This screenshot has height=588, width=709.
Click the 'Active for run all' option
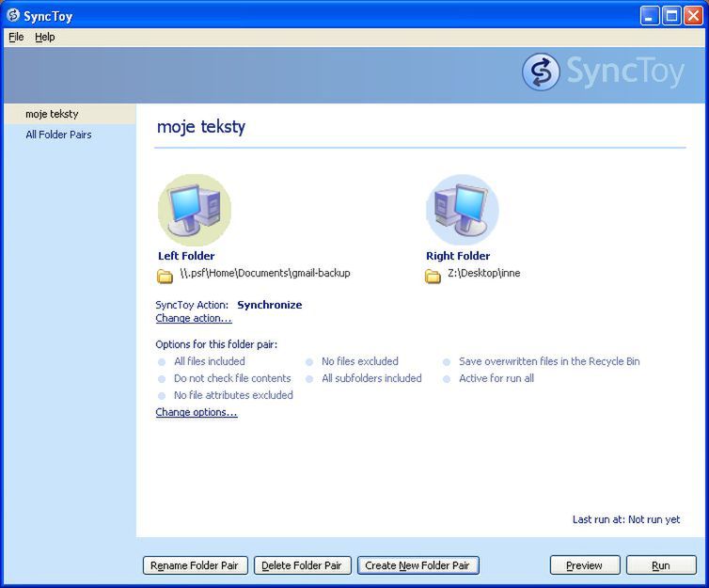[x=496, y=378]
